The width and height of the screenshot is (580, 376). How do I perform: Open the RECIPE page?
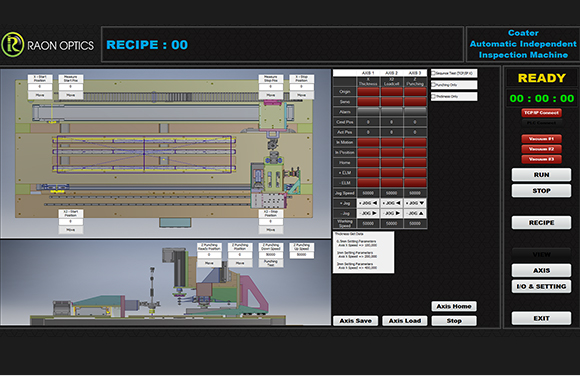541,222
